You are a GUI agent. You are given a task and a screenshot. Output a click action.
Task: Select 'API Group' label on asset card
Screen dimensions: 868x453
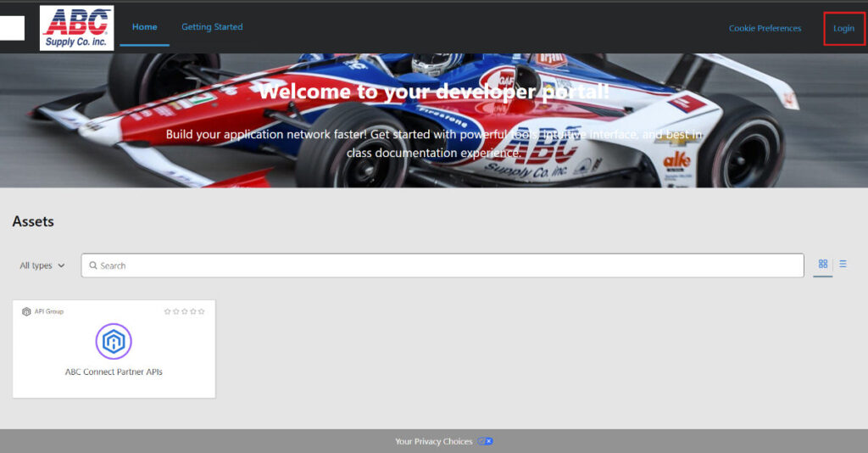coord(48,312)
